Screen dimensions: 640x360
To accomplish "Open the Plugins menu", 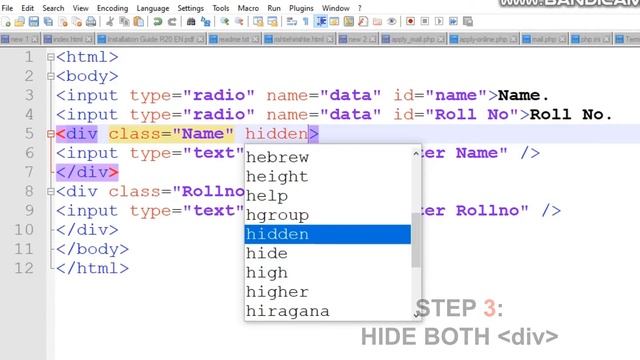I will pyautogui.click(x=301, y=8).
